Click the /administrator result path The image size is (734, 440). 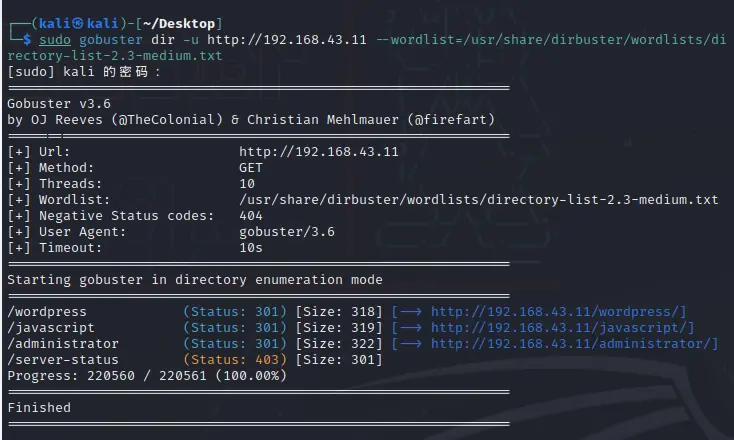(x=62, y=343)
